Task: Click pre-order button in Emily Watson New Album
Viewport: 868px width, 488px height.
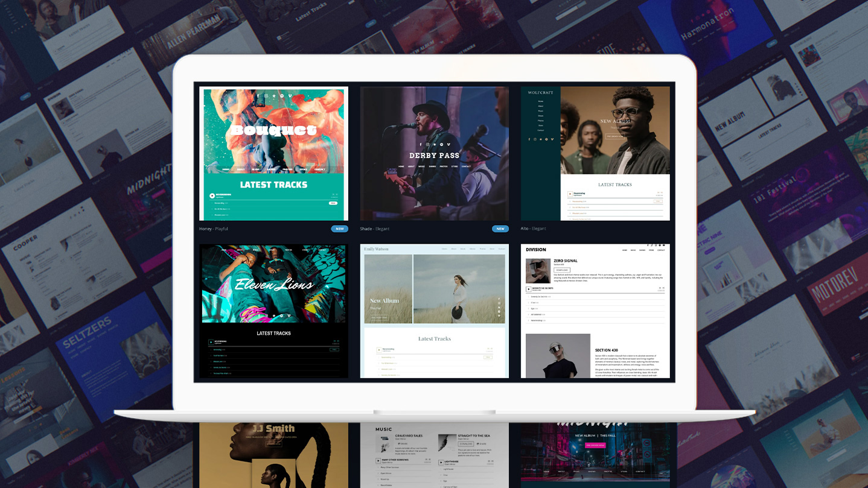Action: (x=380, y=317)
